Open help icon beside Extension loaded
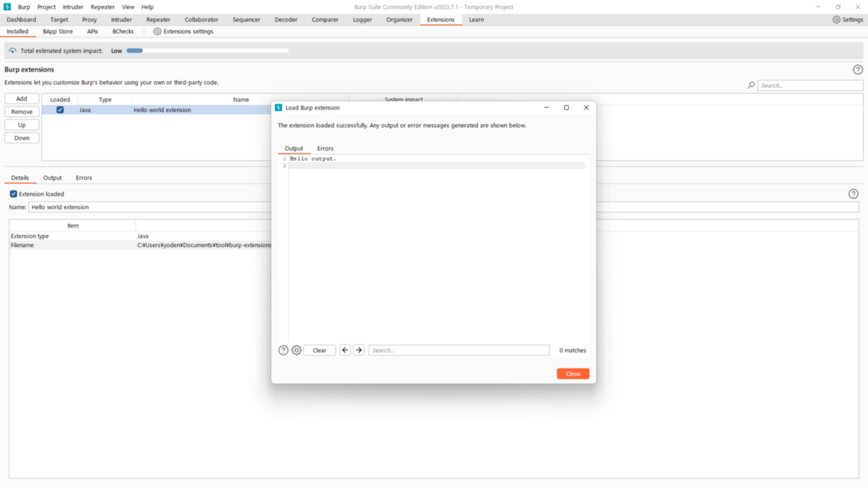This screenshot has height=488, width=868. coord(853,194)
